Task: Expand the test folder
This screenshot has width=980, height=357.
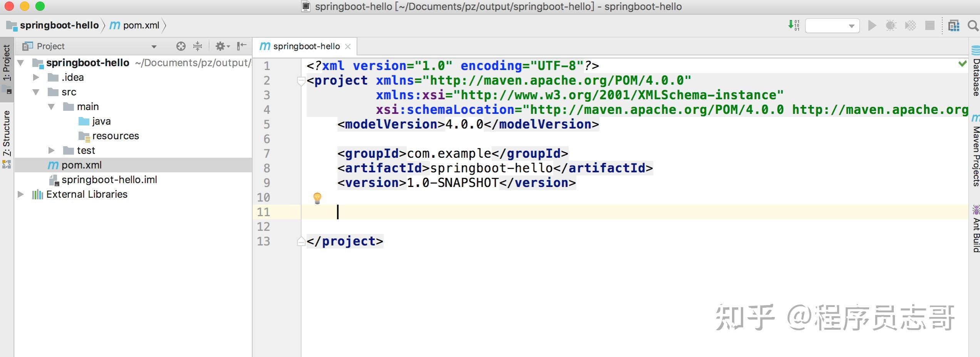Action: pos(51,150)
